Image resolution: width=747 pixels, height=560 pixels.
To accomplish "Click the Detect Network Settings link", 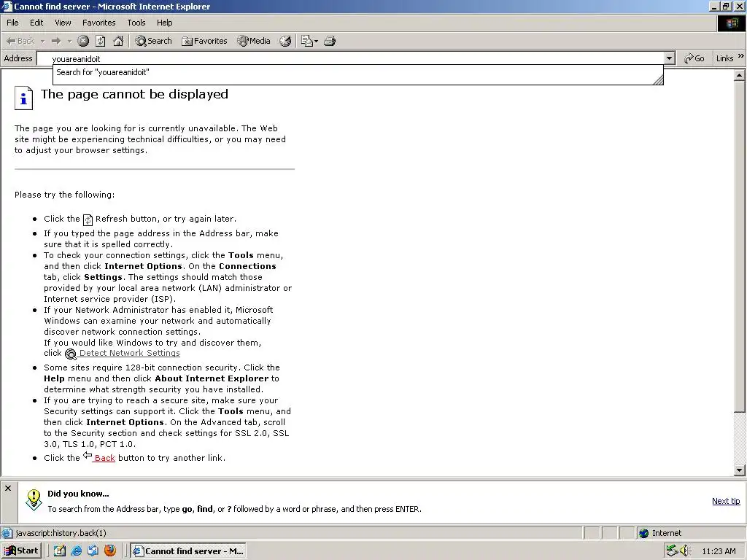I will pyautogui.click(x=130, y=353).
